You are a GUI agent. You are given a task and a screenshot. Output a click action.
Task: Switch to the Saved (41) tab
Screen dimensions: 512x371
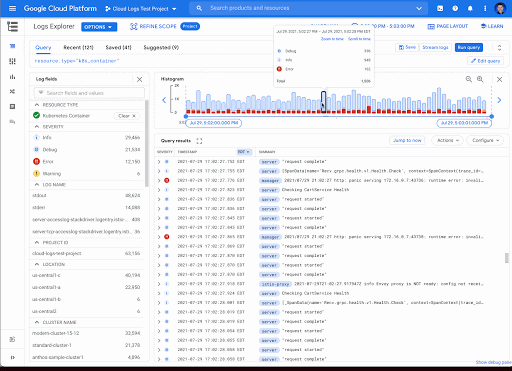(x=118, y=47)
